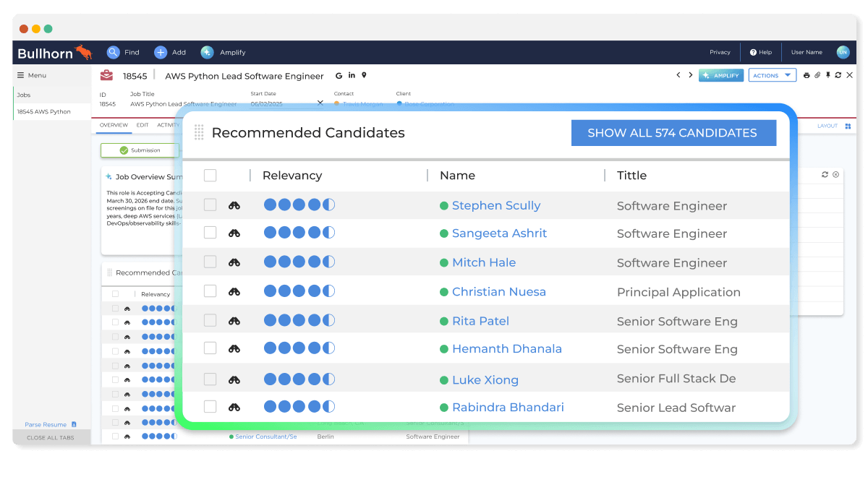Click Show All 574 Candidates button
The width and height of the screenshot is (868, 490).
tap(673, 133)
